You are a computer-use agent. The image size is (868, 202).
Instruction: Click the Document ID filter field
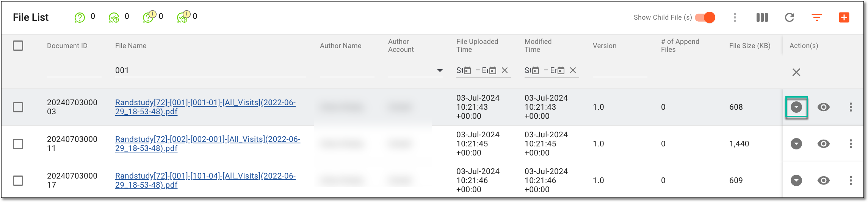(74, 70)
